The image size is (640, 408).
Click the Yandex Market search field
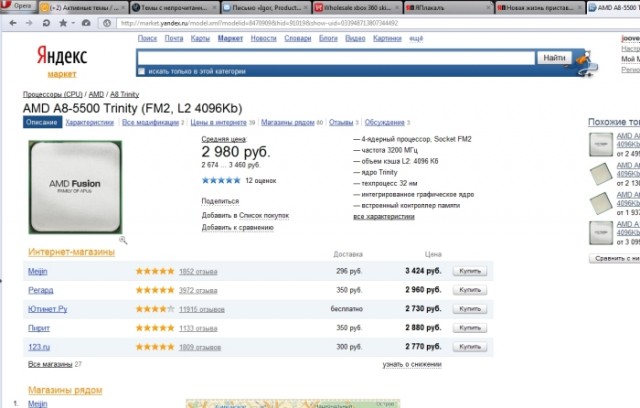(336, 58)
